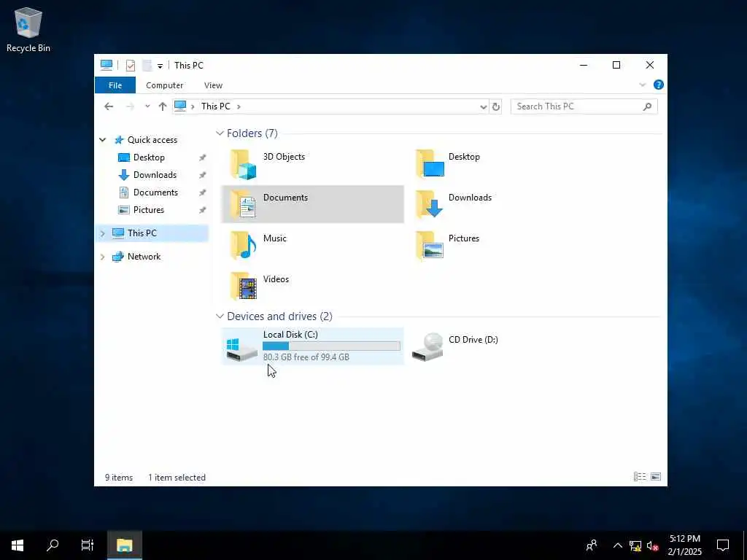Click the This PC system icon in title bar
The image size is (747, 560).
(107, 65)
